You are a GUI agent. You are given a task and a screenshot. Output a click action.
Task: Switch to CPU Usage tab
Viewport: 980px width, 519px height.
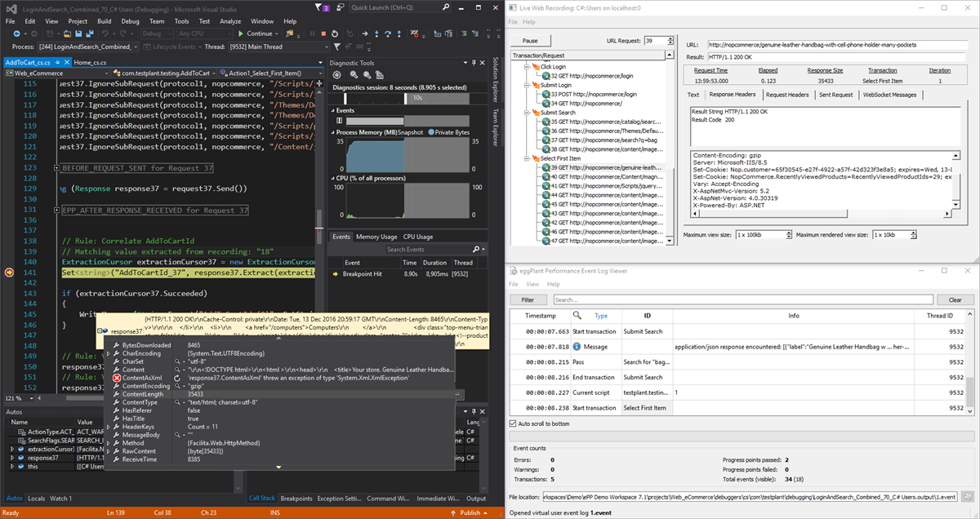point(419,237)
